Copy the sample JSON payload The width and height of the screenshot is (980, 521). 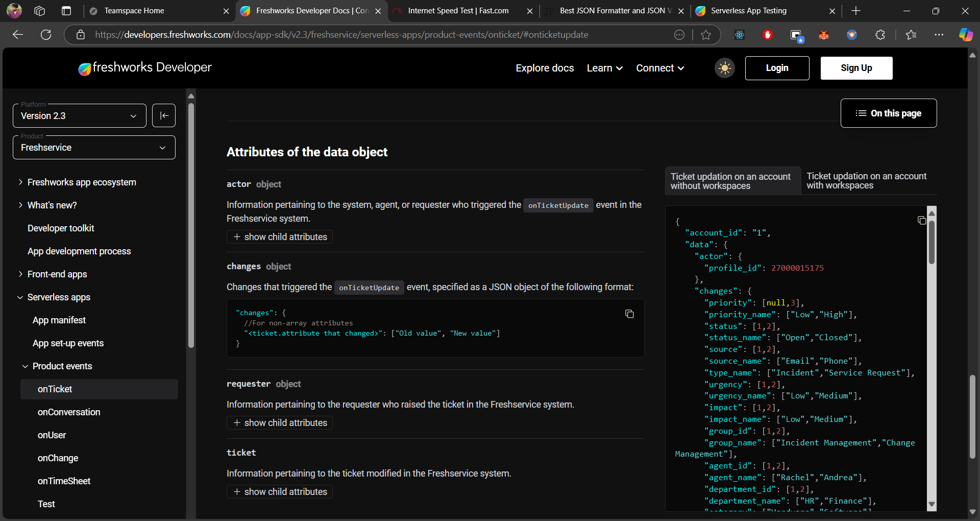coord(921,220)
